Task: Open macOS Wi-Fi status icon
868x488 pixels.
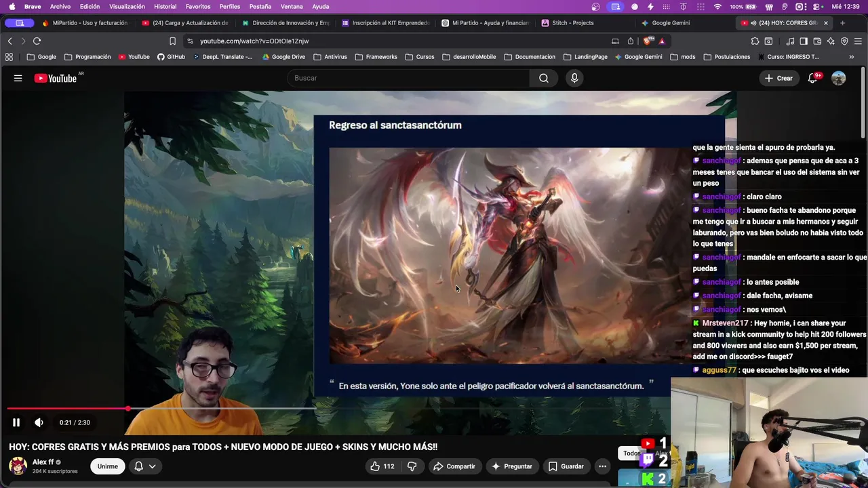Action: (717, 7)
